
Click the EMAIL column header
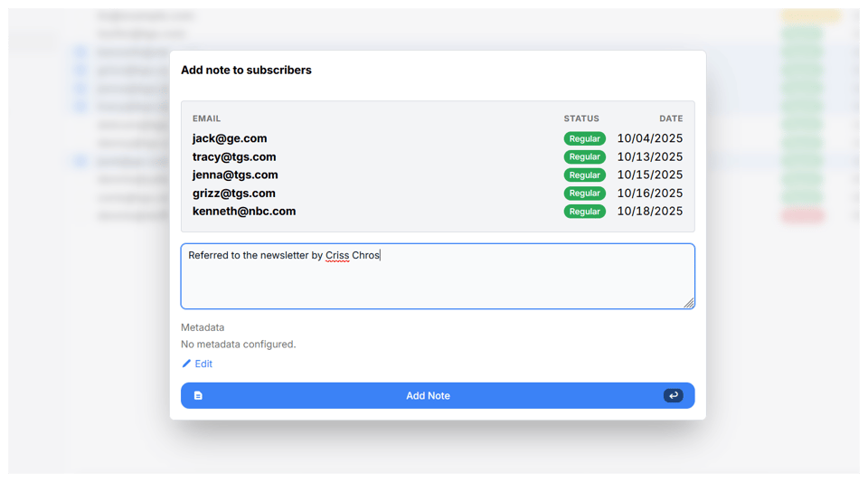[206, 118]
